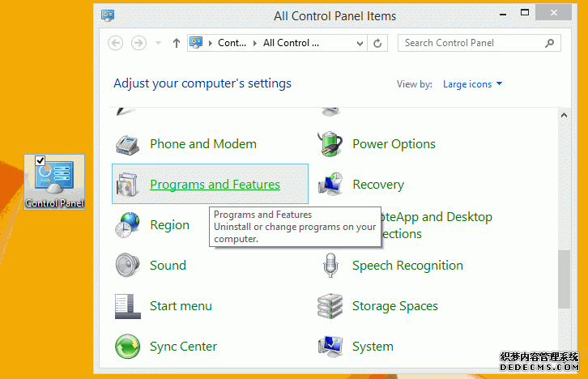Expand the address bar history dropdown
The image size is (588, 379).
pos(360,44)
